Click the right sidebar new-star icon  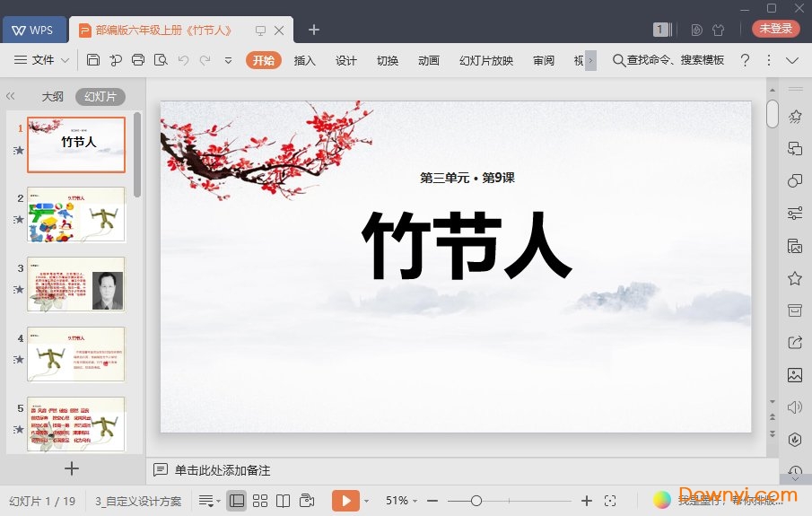tap(795, 116)
